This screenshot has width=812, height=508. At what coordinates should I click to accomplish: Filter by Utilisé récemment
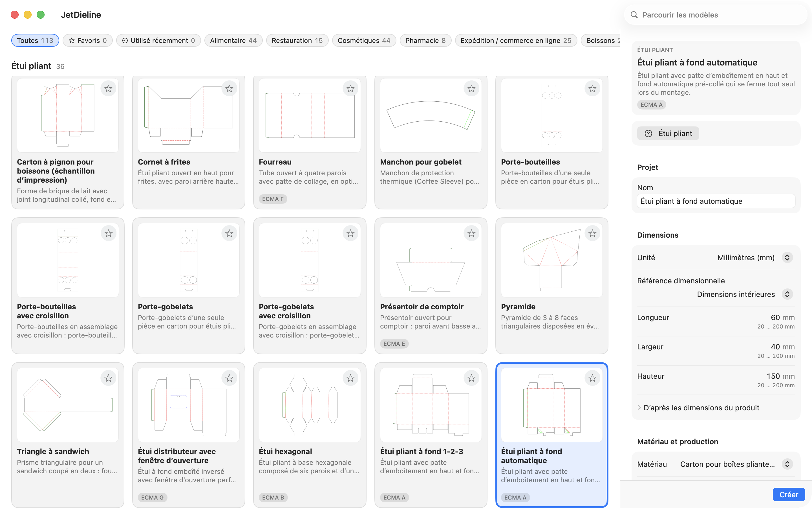coord(158,40)
